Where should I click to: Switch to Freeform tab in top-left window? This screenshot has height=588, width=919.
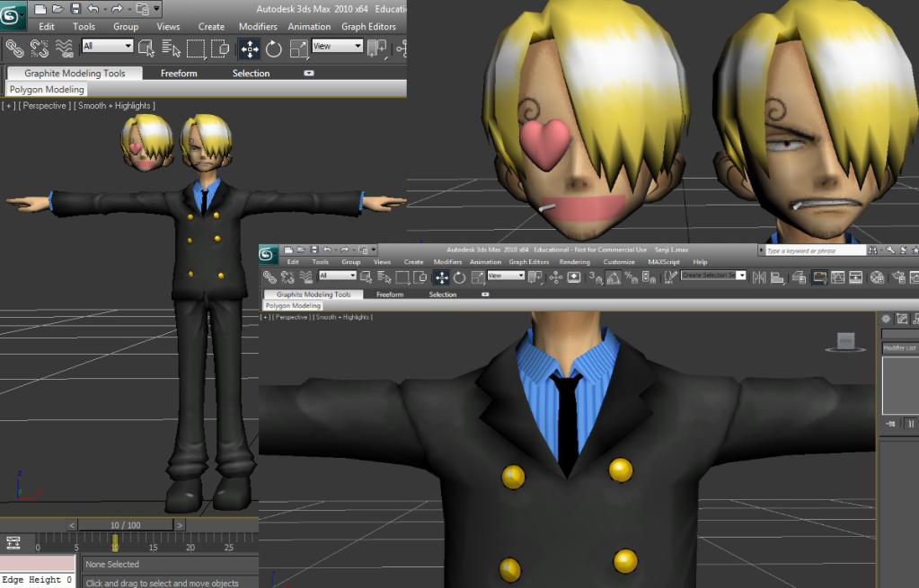[x=179, y=74]
